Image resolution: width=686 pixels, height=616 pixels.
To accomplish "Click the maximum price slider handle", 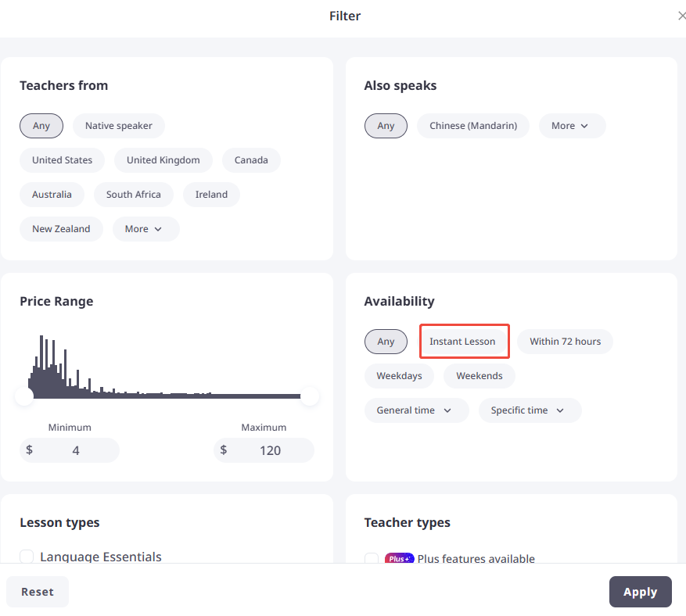I will pos(310,396).
